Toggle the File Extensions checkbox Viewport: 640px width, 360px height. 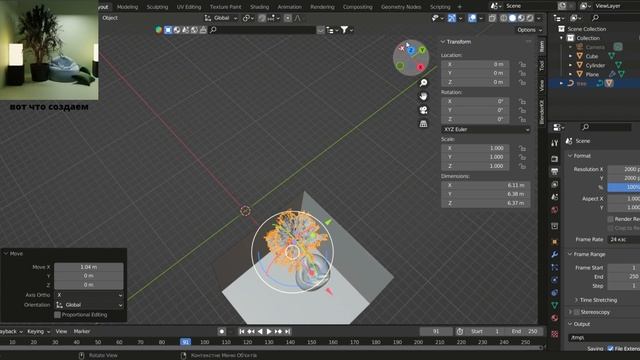[611, 349]
